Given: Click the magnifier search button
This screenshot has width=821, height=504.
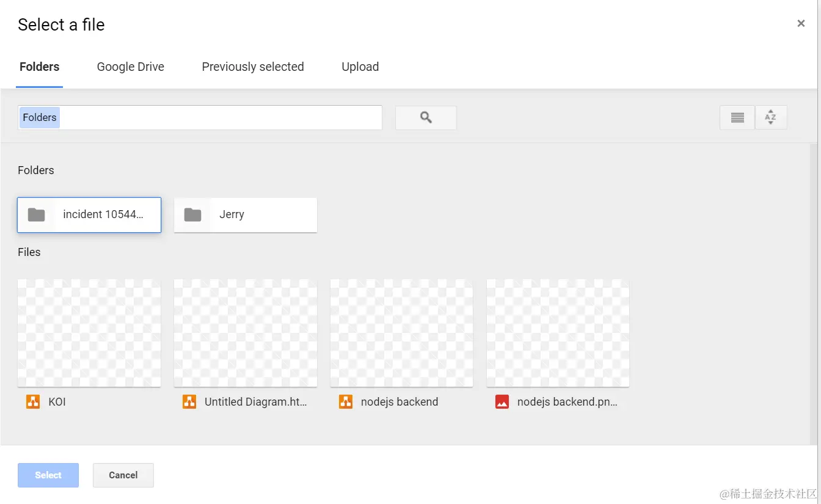Looking at the screenshot, I should pos(426,118).
